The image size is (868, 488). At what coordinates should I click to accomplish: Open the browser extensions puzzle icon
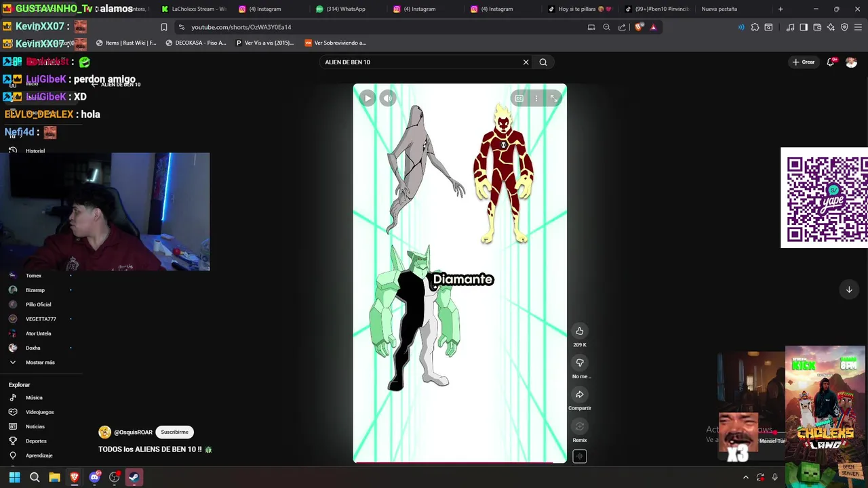point(755,27)
